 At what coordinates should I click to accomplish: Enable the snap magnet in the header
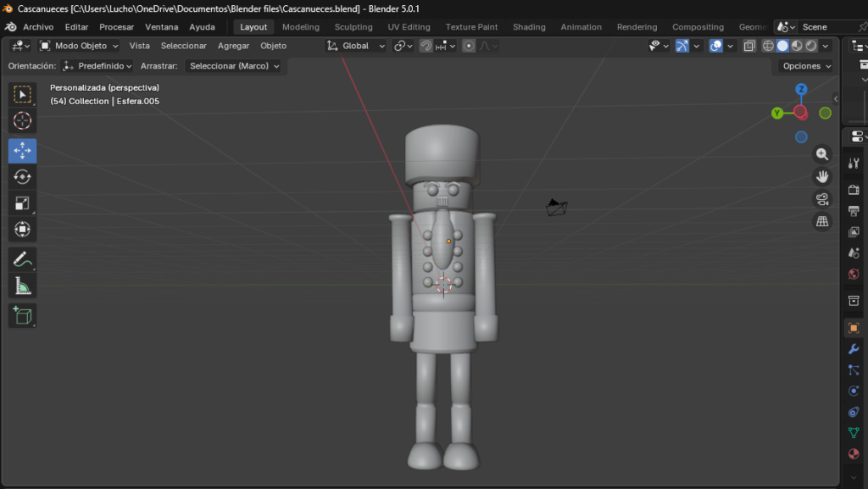click(426, 46)
